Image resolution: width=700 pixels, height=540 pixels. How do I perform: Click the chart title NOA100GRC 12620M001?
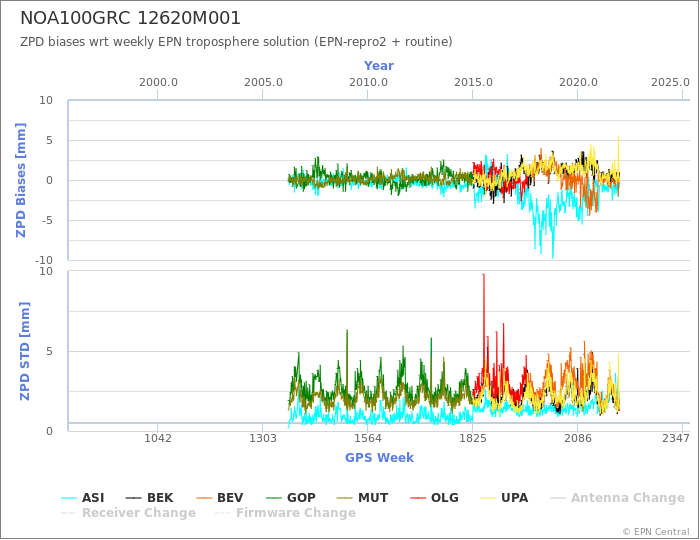[130, 18]
